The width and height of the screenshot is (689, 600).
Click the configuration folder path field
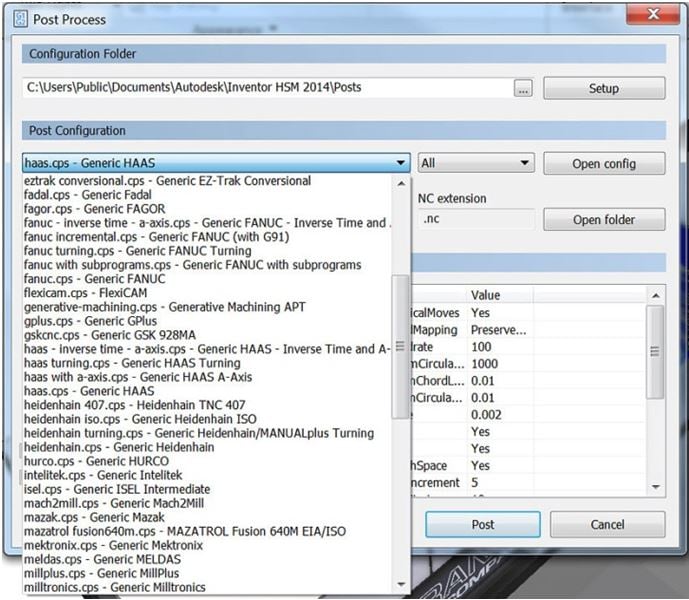(x=267, y=87)
